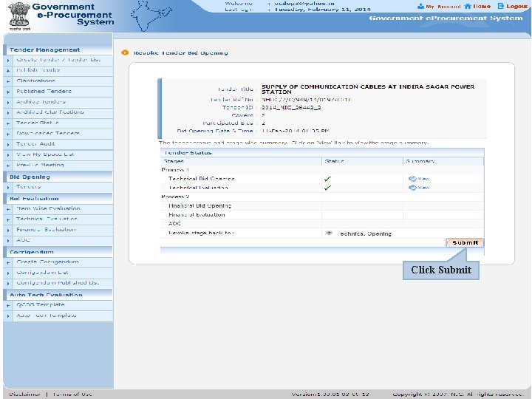Image resolution: width=532 pixels, height=399 pixels.
Task: Click the orange Revoke Tender Bid Opening icon
Action: (125, 52)
